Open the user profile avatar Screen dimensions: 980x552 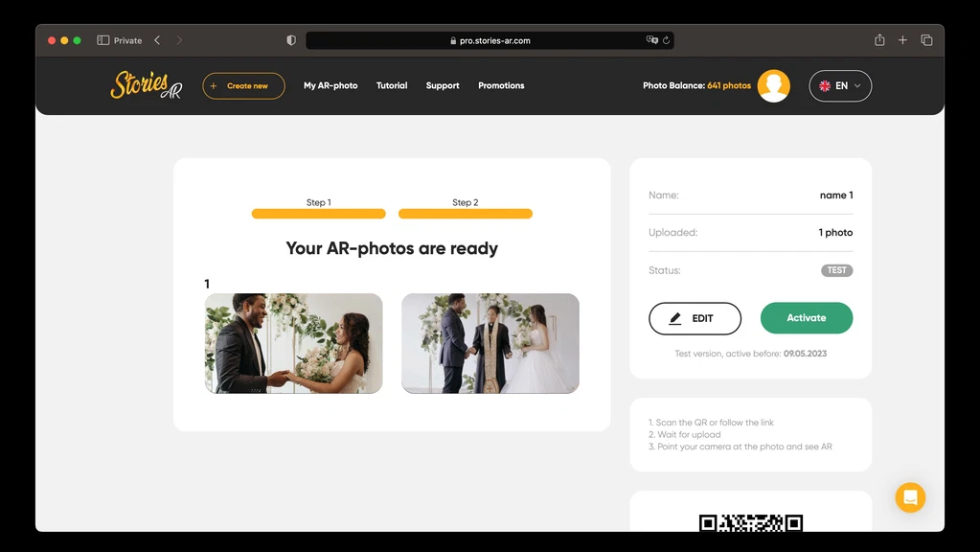[773, 85]
